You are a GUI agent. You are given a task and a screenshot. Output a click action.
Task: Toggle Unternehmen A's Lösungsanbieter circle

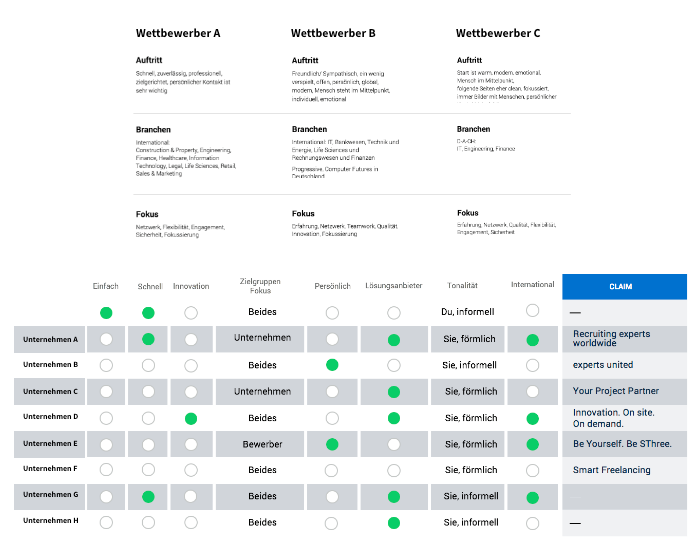pos(394,340)
